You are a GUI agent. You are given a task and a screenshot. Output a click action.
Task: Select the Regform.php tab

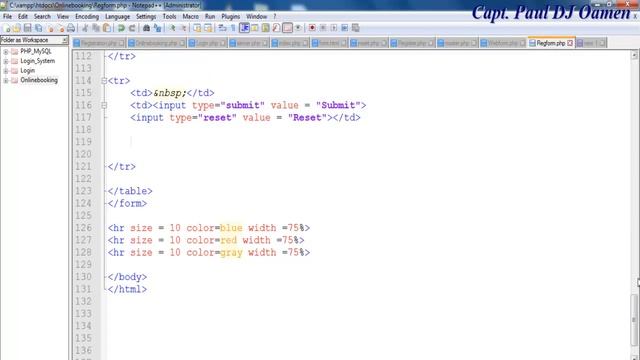550,43
